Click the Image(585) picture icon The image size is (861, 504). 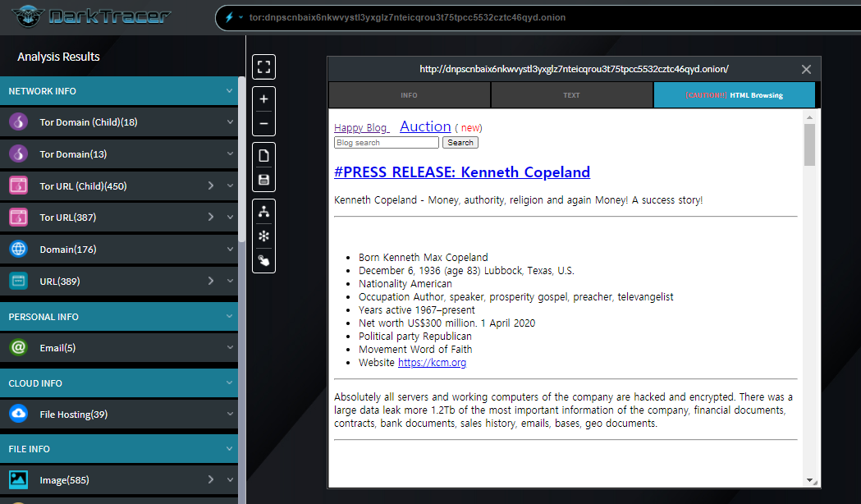tap(19, 480)
